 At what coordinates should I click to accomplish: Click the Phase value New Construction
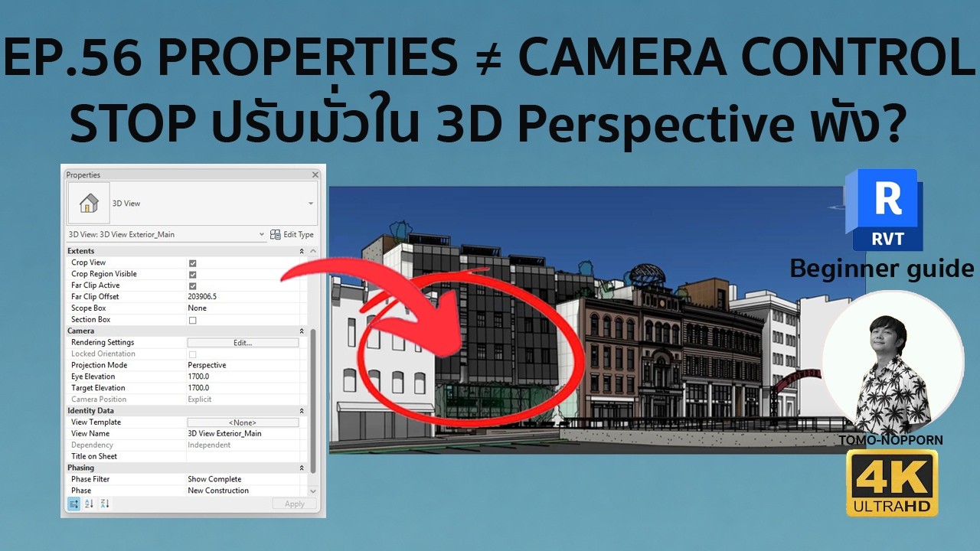click(218, 491)
